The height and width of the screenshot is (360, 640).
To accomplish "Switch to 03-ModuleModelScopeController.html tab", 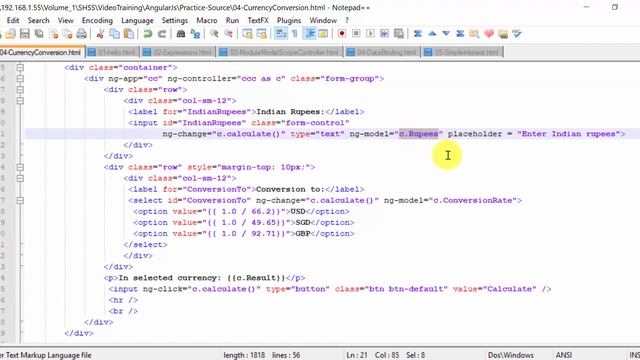I will (x=280, y=52).
